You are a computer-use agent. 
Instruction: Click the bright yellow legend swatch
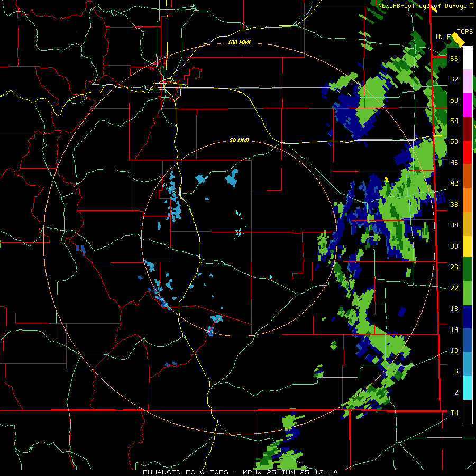click(x=467, y=246)
